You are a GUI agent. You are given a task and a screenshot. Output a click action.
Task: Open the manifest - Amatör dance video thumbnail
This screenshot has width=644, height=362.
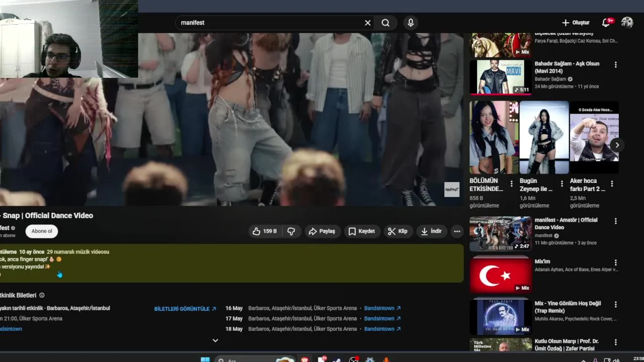coord(501,234)
